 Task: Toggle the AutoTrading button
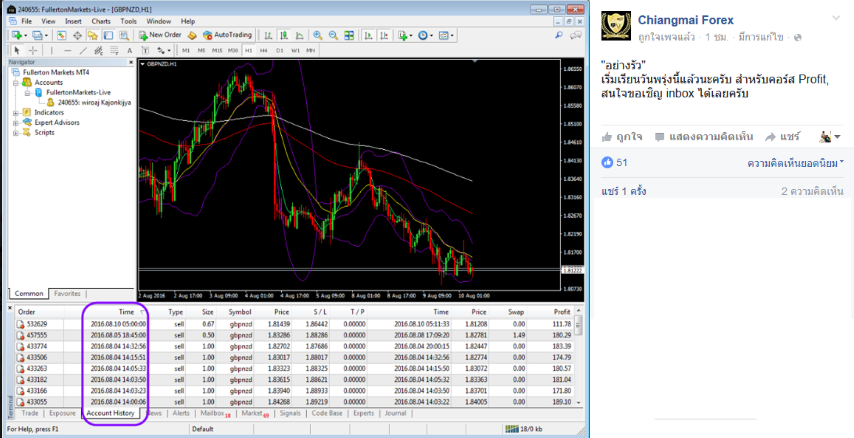pos(227,35)
